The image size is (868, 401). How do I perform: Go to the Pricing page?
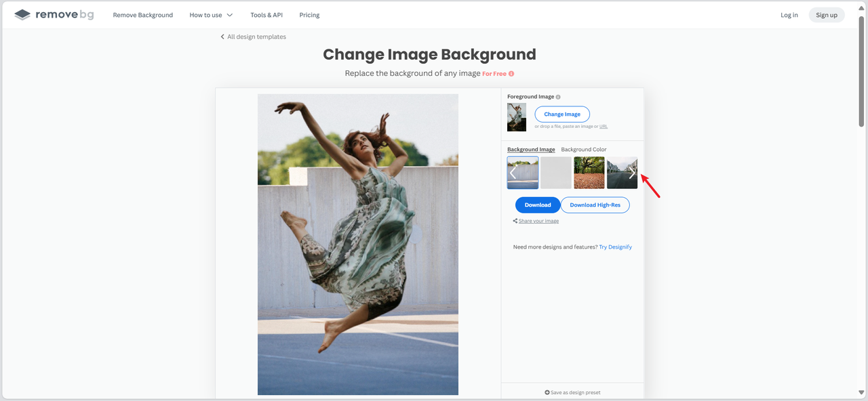pyautogui.click(x=309, y=15)
